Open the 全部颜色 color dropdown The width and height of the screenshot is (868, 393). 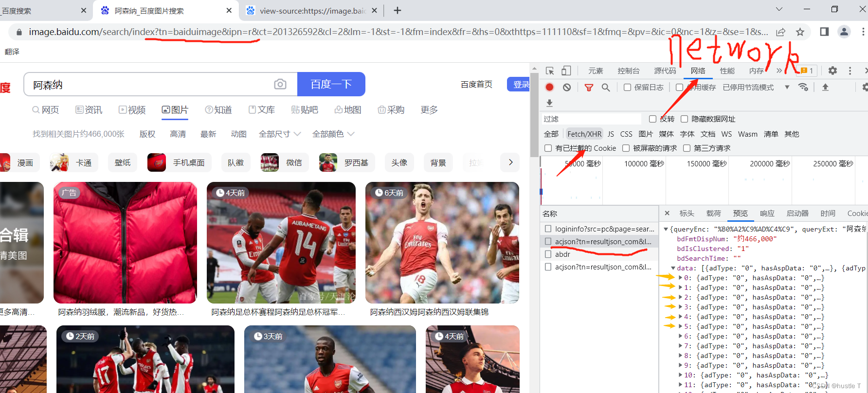[x=333, y=134]
